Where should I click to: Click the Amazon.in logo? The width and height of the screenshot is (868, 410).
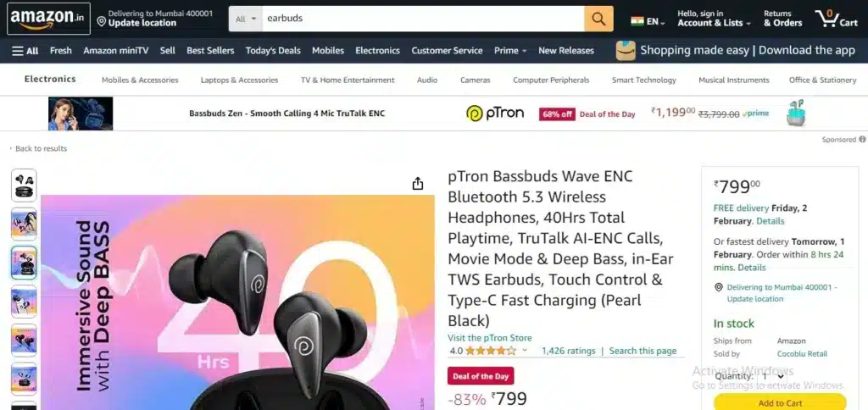pyautogui.click(x=48, y=19)
